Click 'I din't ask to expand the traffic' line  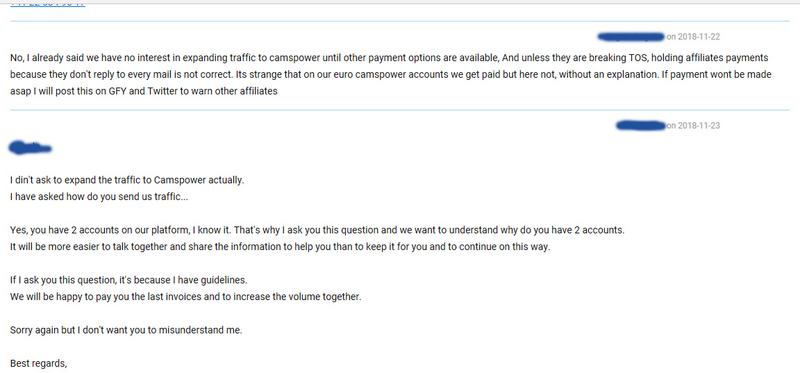point(127,180)
